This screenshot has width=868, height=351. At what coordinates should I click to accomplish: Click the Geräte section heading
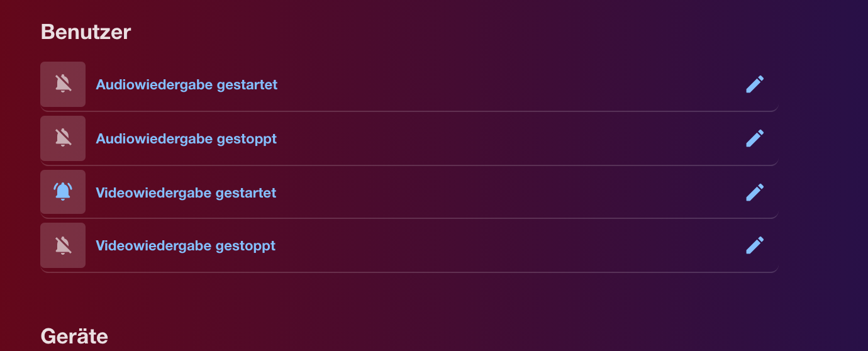click(74, 336)
